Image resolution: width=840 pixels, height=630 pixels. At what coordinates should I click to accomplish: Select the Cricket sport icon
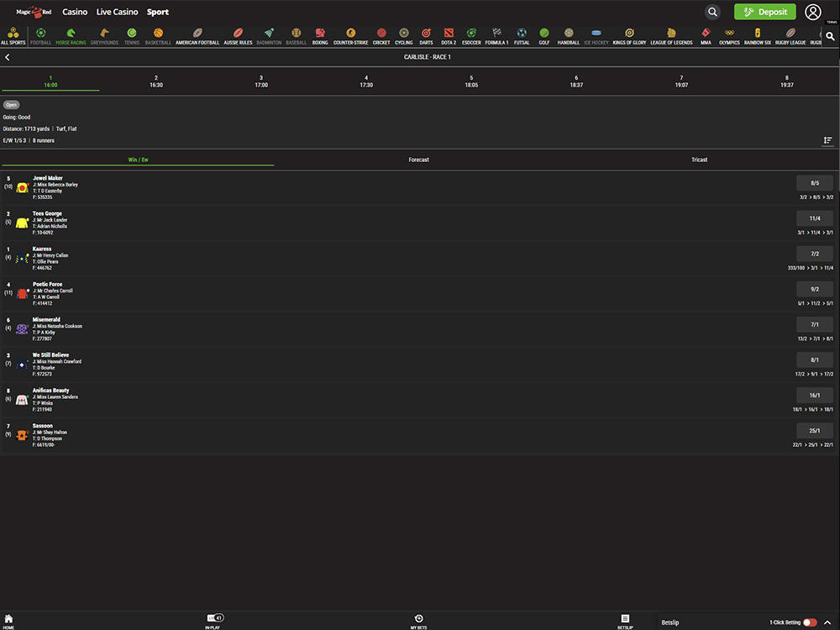coord(381,35)
